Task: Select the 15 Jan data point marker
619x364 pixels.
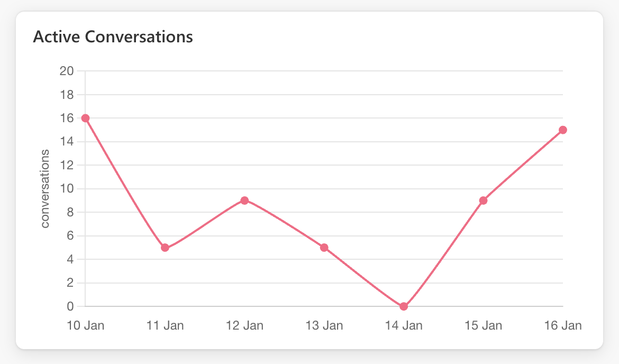Action: coord(483,201)
